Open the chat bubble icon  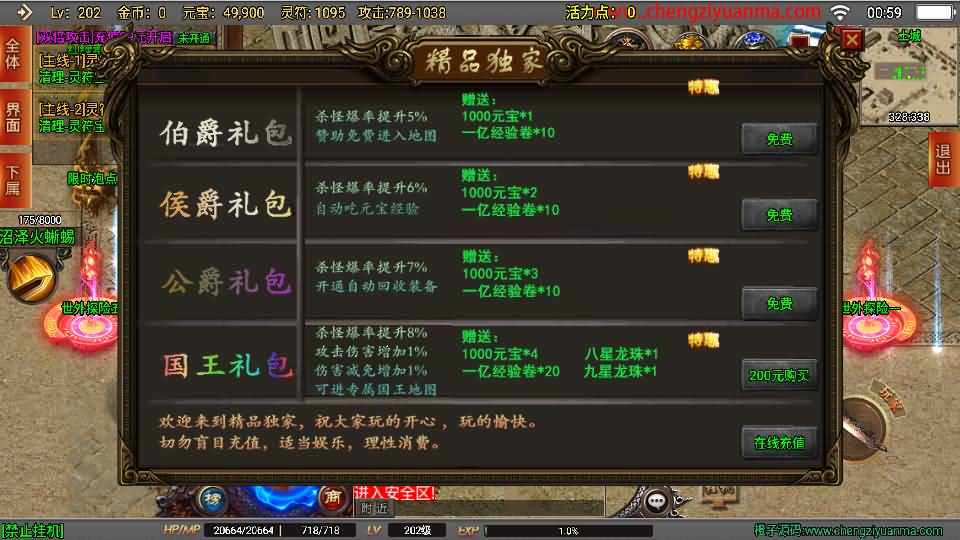(656, 503)
